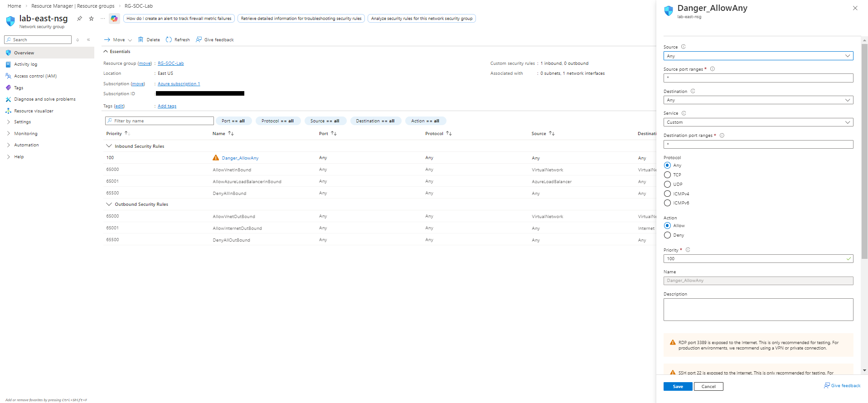The width and height of the screenshot is (868, 403).
Task: Click Destination port ranges info icon
Action: [x=722, y=135]
